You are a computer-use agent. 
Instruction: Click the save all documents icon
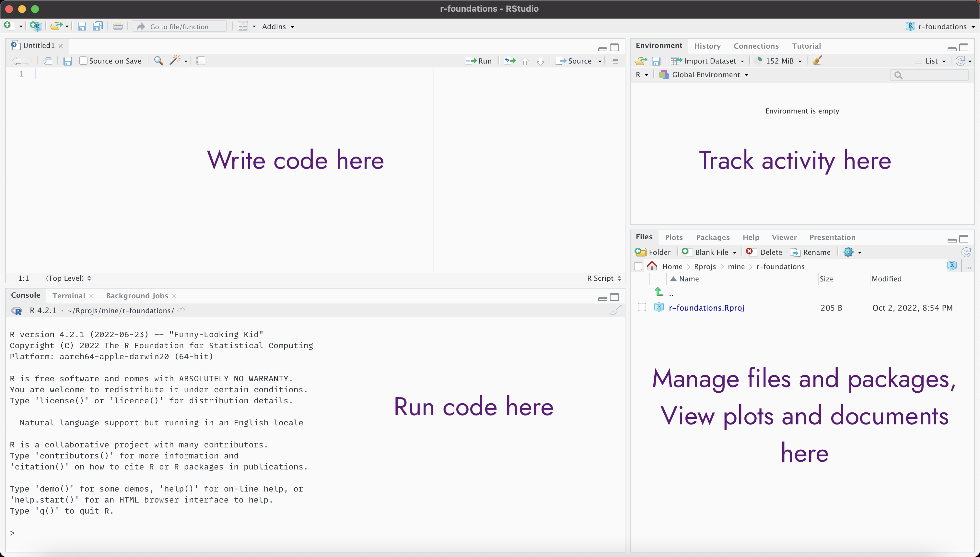98,26
